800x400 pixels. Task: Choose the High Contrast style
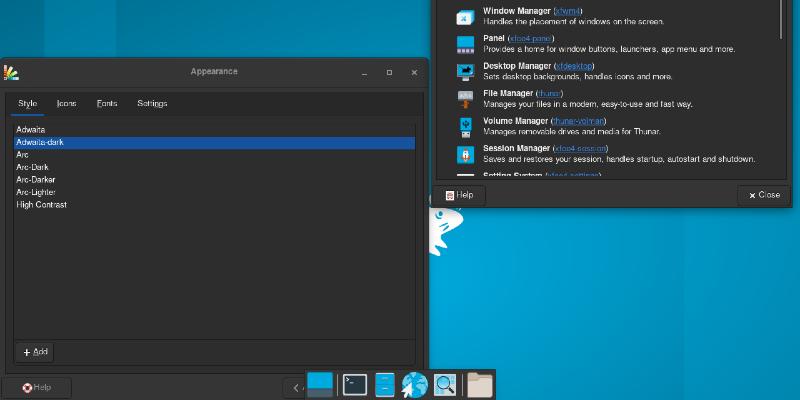click(x=41, y=205)
